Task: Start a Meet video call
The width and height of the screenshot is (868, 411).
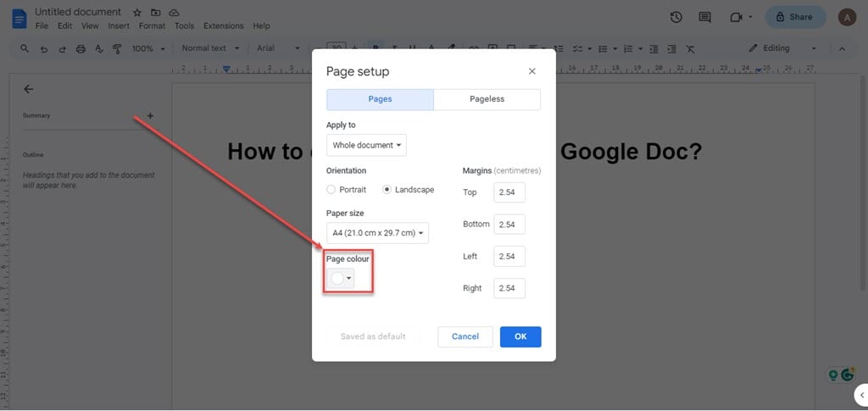Action: [x=736, y=17]
